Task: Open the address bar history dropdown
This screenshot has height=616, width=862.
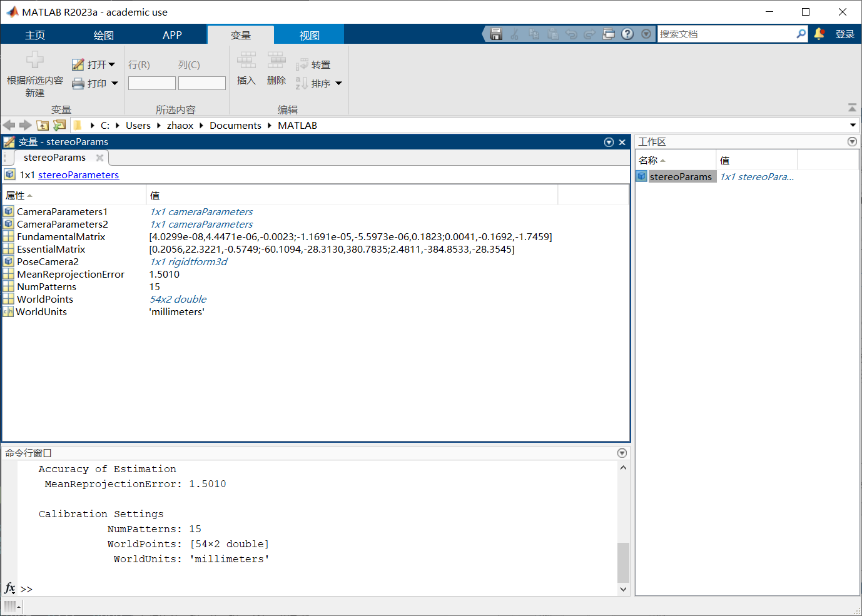Action: click(x=853, y=125)
